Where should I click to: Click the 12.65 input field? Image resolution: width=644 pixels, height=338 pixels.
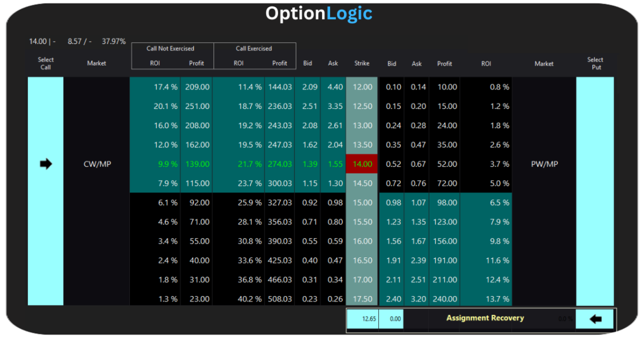(363, 319)
